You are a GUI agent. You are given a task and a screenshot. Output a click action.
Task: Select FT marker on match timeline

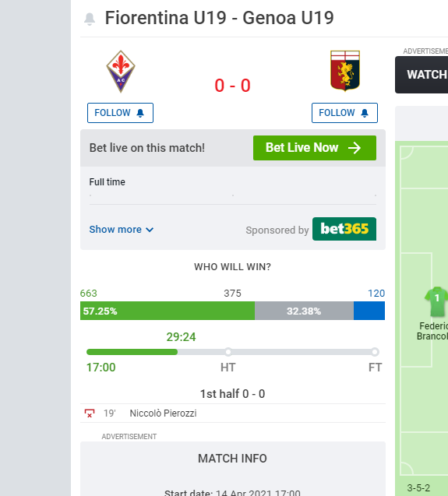pos(375,352)
